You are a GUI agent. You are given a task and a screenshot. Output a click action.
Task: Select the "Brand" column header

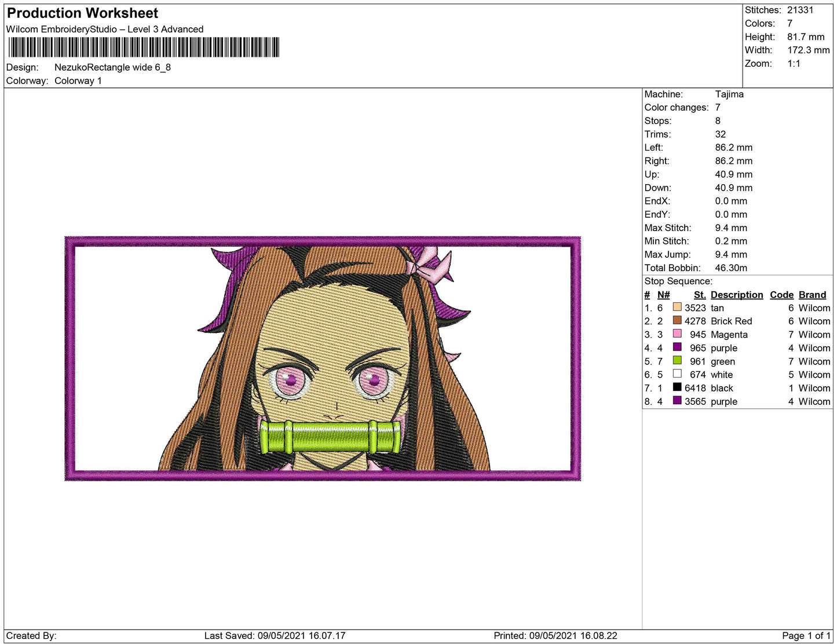coord(813,295)
